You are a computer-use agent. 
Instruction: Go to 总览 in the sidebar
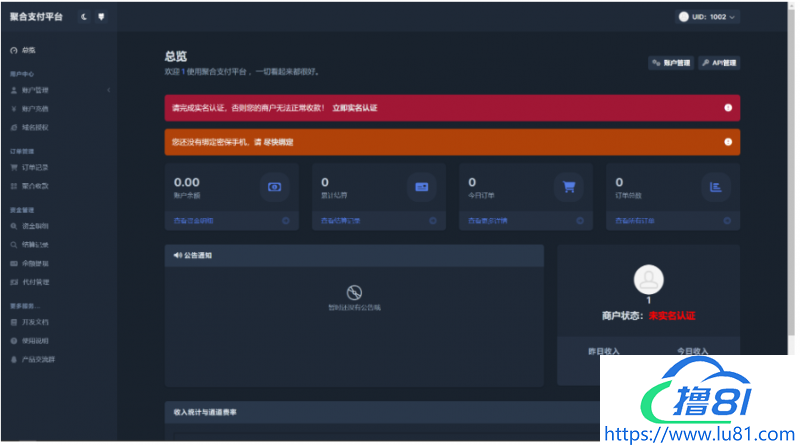[28, 49]
